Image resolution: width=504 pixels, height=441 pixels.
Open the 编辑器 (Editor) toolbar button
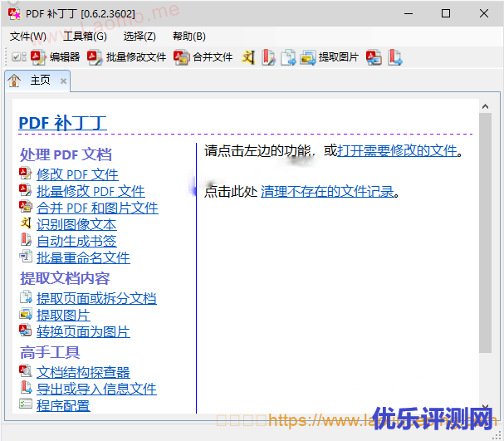tap(56, 57)
